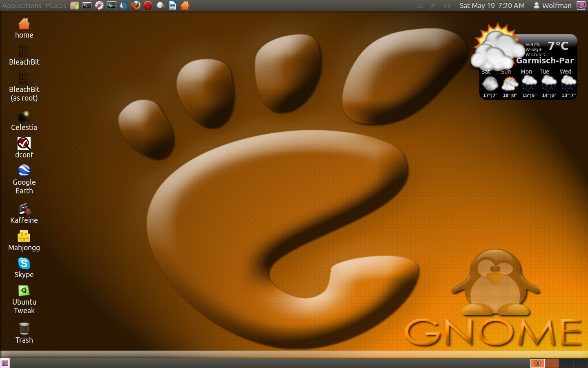Open the Places menu

pos(56,5)
